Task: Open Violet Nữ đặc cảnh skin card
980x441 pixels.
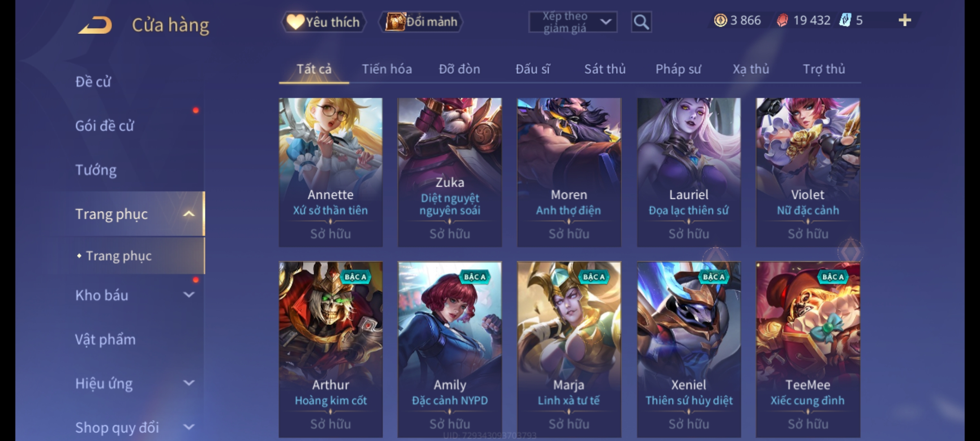Action: coord(808,172)
